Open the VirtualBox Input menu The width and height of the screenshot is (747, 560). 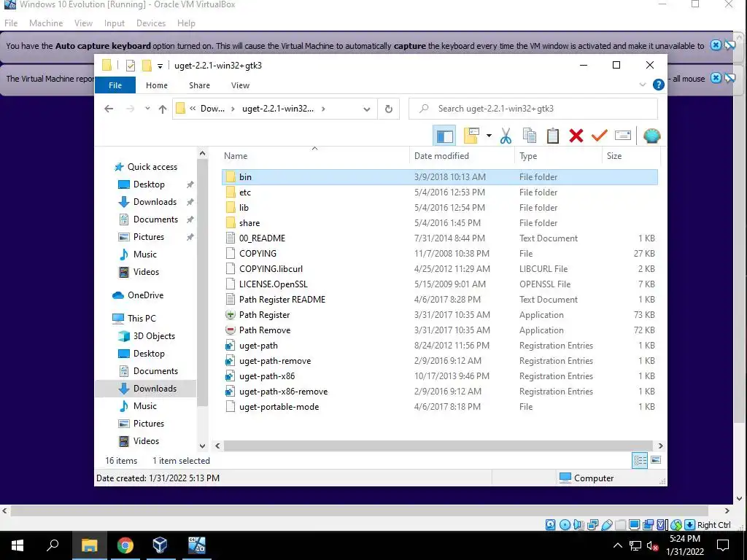(x=115, y=23)
